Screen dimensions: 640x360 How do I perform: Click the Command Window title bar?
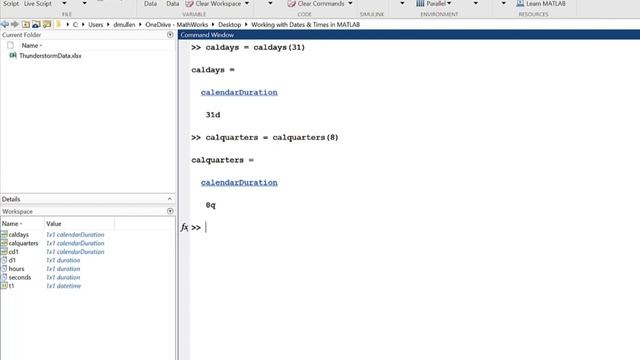[x=409, y=35]
